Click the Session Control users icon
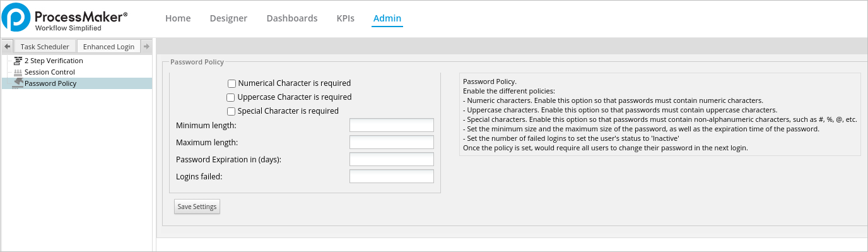Image resolution: width=868 pixels, height=252 pixels. (18, 72)
